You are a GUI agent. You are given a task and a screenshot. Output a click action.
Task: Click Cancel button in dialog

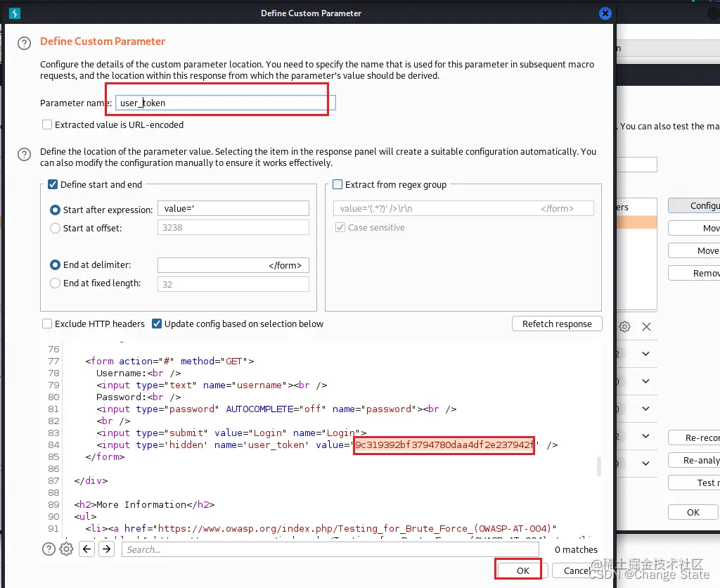(x=577, y=570)
